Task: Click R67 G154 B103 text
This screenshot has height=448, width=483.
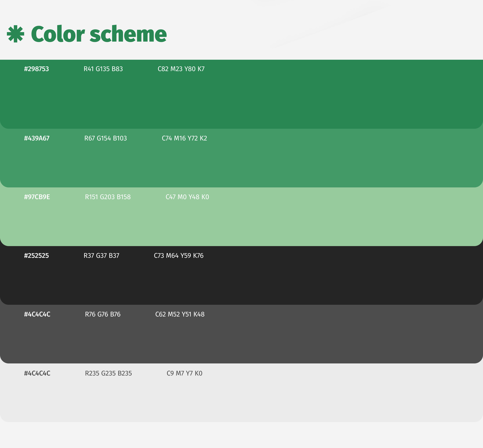Action: point(105,138)
